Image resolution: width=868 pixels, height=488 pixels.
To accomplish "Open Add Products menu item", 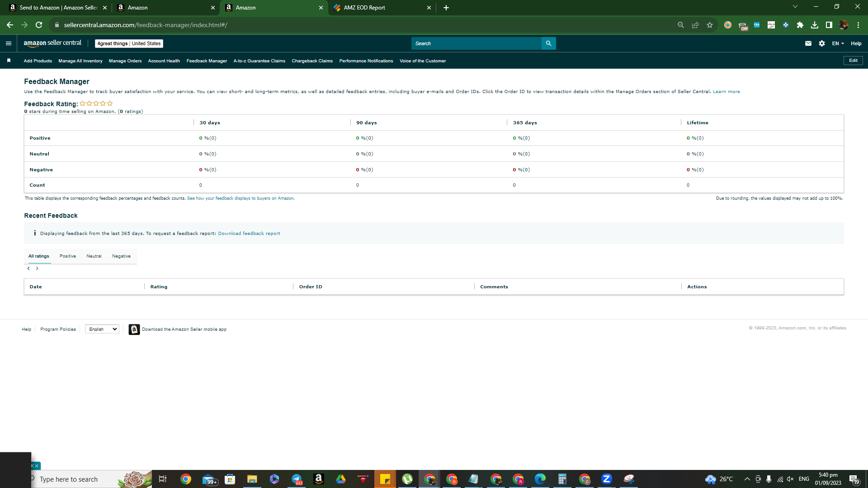I will coord(38,61).
